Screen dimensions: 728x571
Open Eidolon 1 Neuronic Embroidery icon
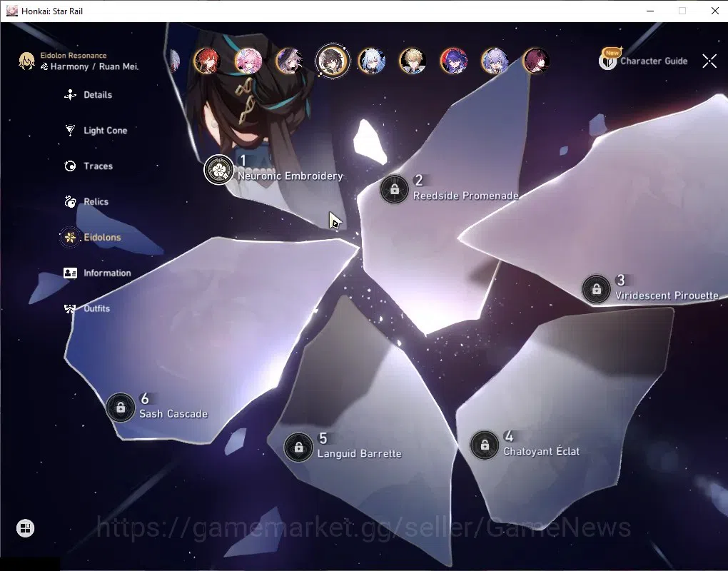[x=218, y=169]
